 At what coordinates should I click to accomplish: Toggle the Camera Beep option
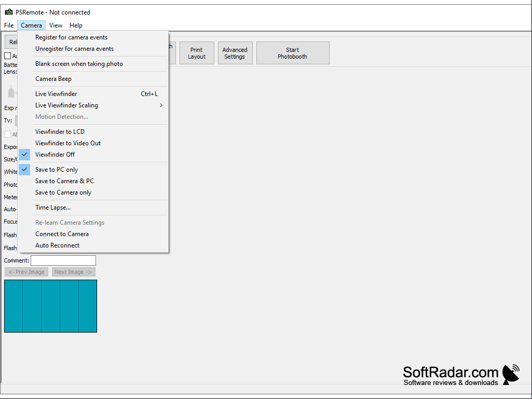click(x=93, y=79)
